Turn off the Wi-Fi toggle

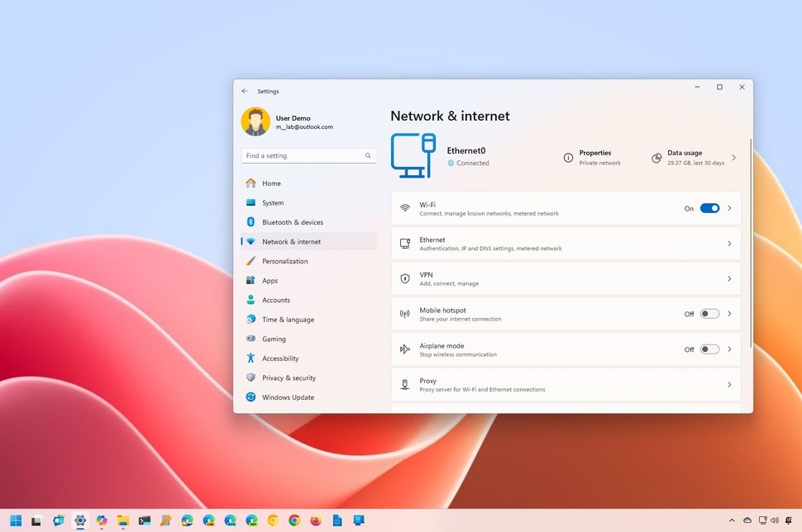pyautogui.click(x=709, y=208)
